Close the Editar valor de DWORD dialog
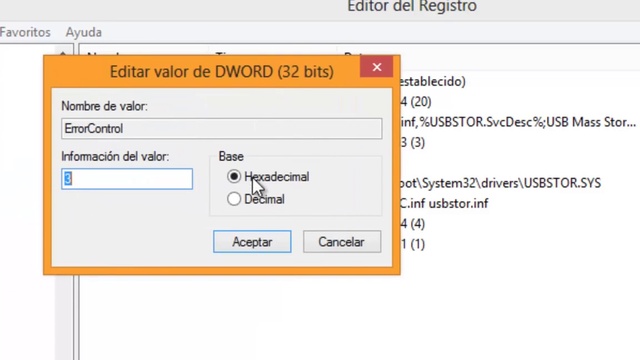The image size is (640, 360). point(376,67)
